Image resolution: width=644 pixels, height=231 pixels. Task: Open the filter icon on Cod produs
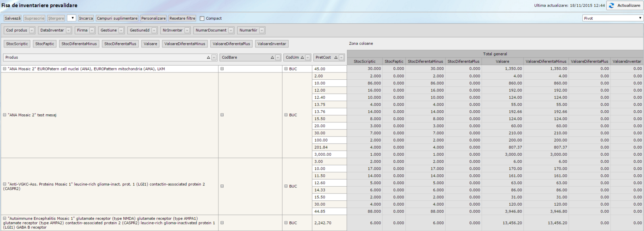[x=32, y=31]
